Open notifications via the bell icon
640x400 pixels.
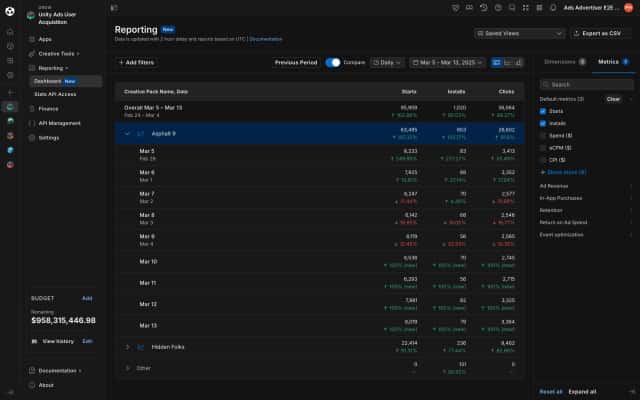pos(553,8)
